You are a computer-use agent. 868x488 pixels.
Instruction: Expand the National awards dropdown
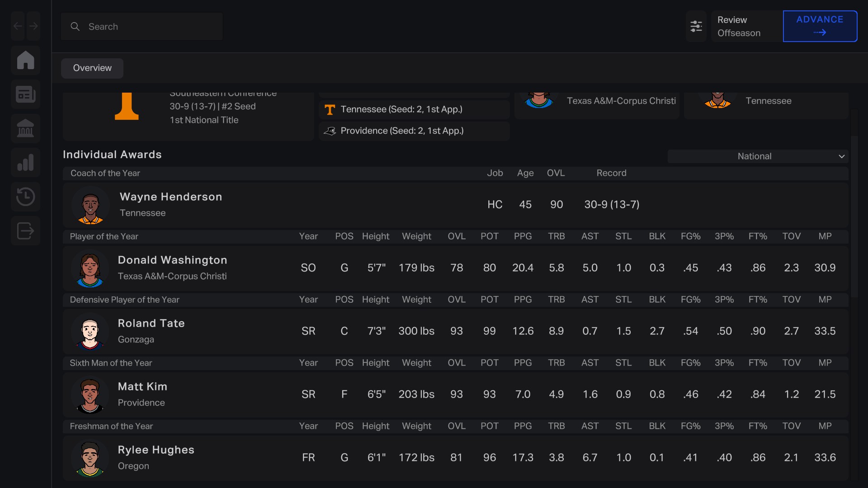coord(758,156)
